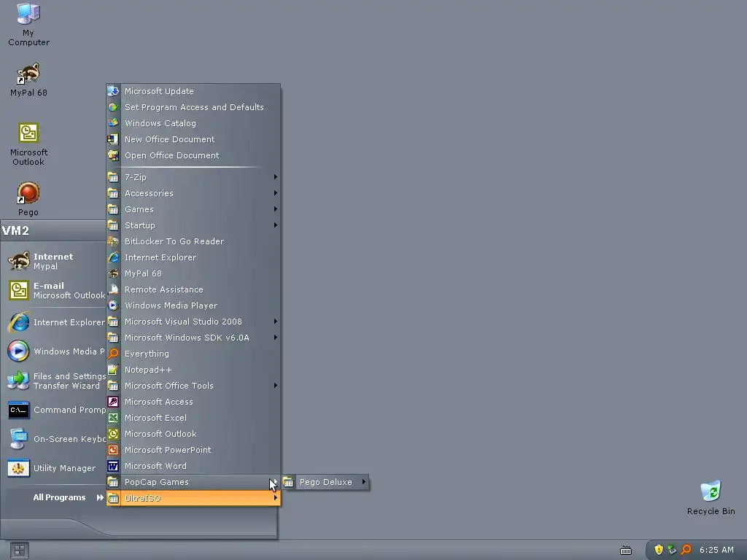This screenshot has width=747, height=560.
Task: Click the Everything magnifier icon in menu
Action: (x=113, y=354)
